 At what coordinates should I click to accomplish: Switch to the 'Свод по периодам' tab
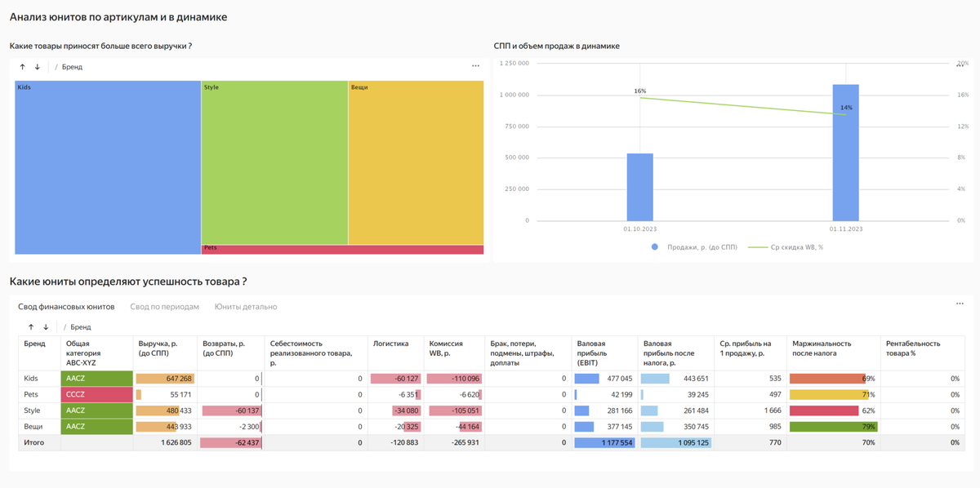coord(164,307)
